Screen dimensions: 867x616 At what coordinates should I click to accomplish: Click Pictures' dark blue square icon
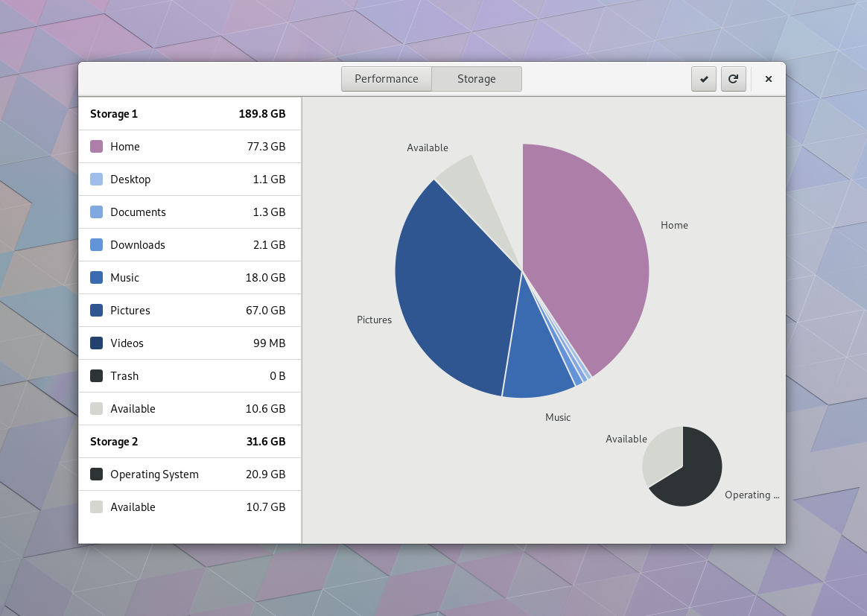(x=96, y=310)
